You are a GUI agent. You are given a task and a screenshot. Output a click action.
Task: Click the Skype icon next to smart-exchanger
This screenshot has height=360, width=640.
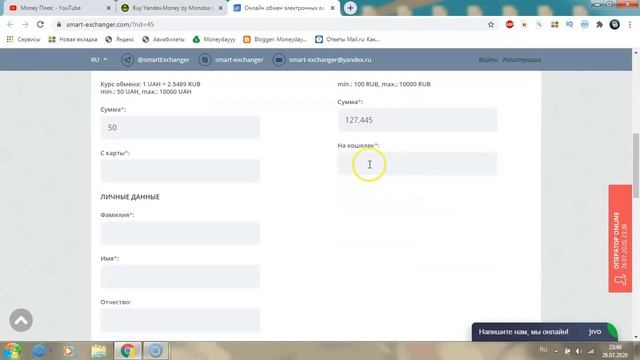[x=205, y=60]
